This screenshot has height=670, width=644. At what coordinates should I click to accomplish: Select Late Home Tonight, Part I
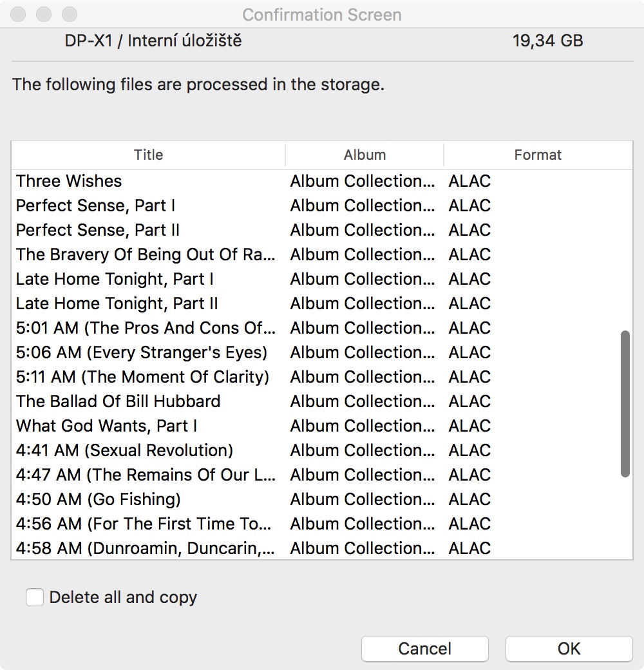(x=115, y=279)
